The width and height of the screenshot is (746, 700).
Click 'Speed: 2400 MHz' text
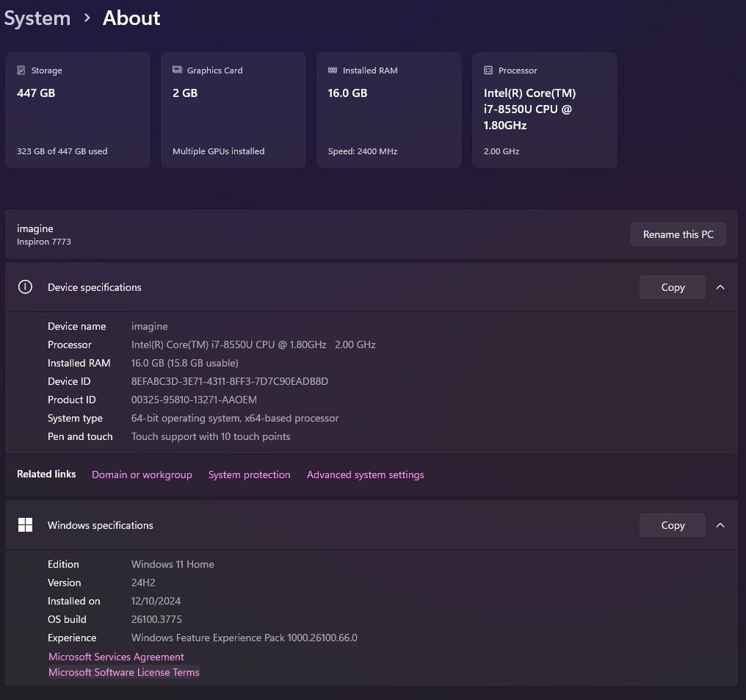[363, 151]
